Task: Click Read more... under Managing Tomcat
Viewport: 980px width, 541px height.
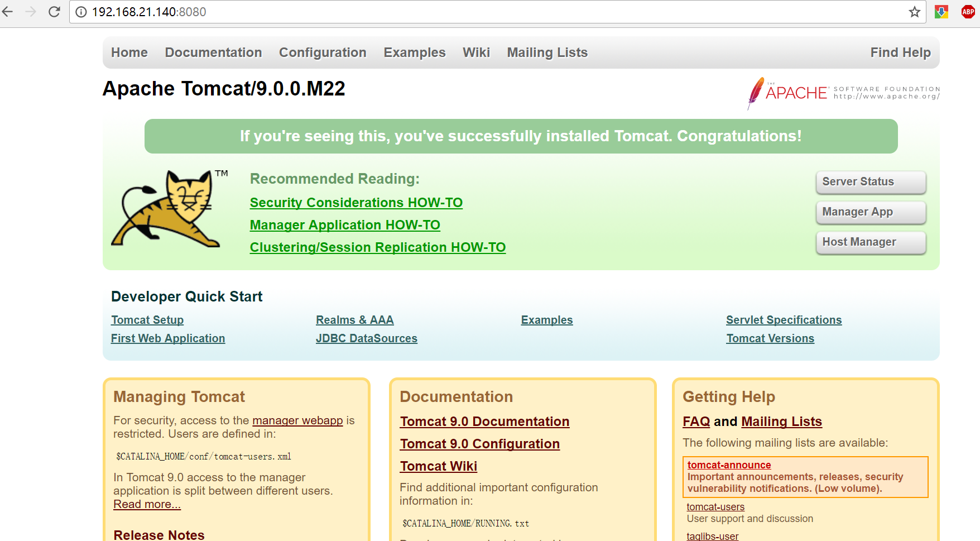Action: [147, 504]
